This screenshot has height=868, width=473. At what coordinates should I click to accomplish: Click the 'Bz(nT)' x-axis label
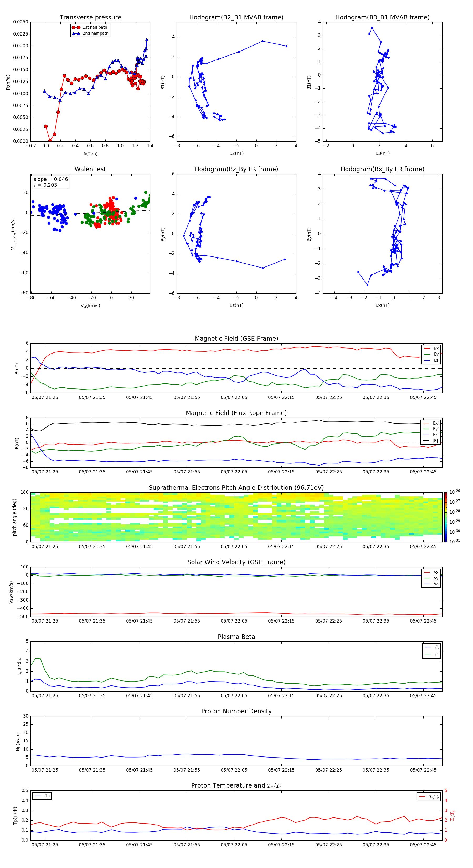pyautogui.click(x=236, y=305)
